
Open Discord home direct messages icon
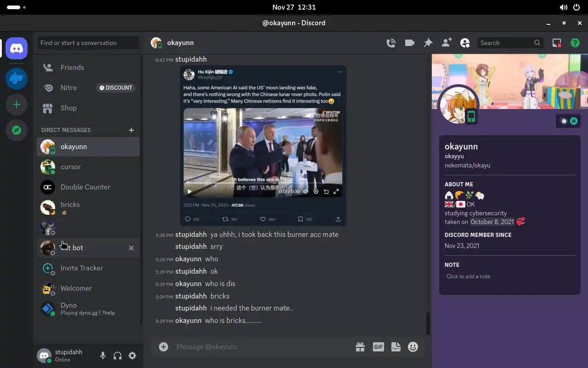pos(17,48)
